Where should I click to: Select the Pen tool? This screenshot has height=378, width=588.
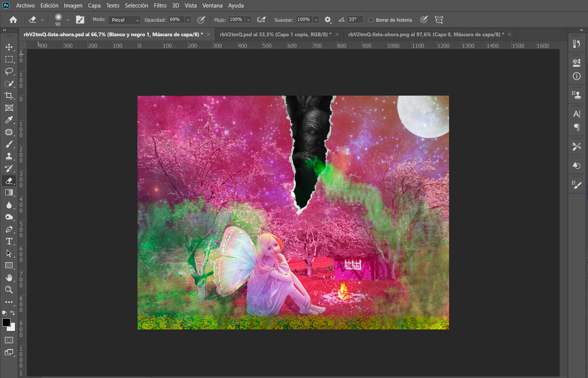9,229
